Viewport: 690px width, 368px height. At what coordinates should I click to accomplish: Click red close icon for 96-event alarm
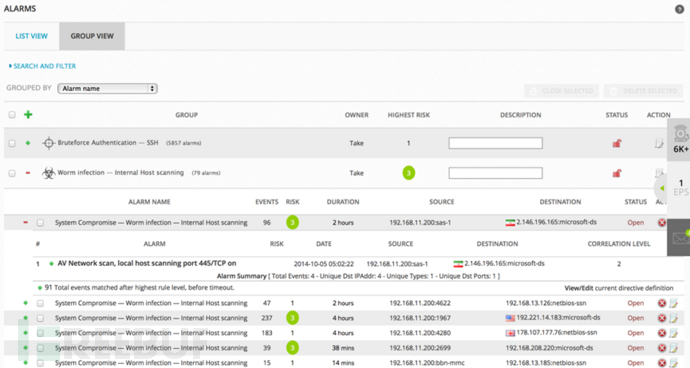click(x=661, y=223)
